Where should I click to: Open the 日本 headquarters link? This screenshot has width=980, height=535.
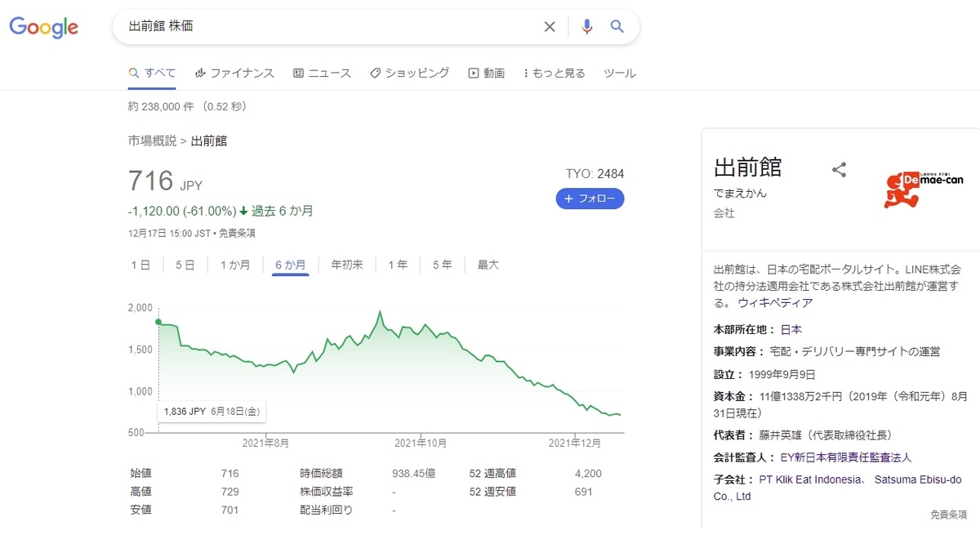791,329
